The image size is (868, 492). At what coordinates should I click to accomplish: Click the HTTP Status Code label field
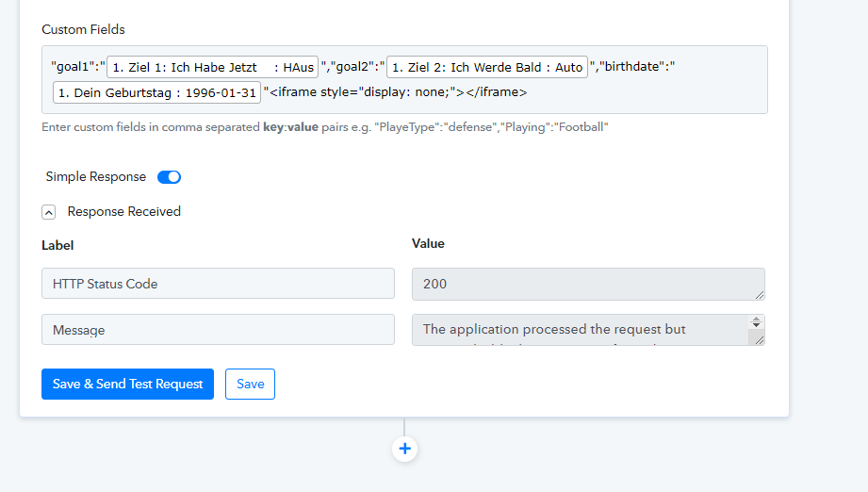pyautogui.click(x=218, y=284)
